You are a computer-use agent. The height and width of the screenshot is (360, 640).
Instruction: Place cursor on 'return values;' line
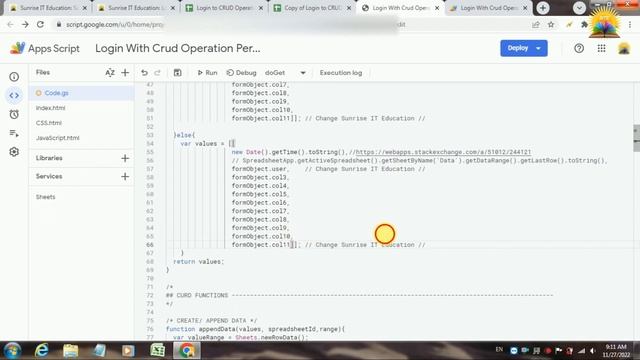[x=198, y=262]
